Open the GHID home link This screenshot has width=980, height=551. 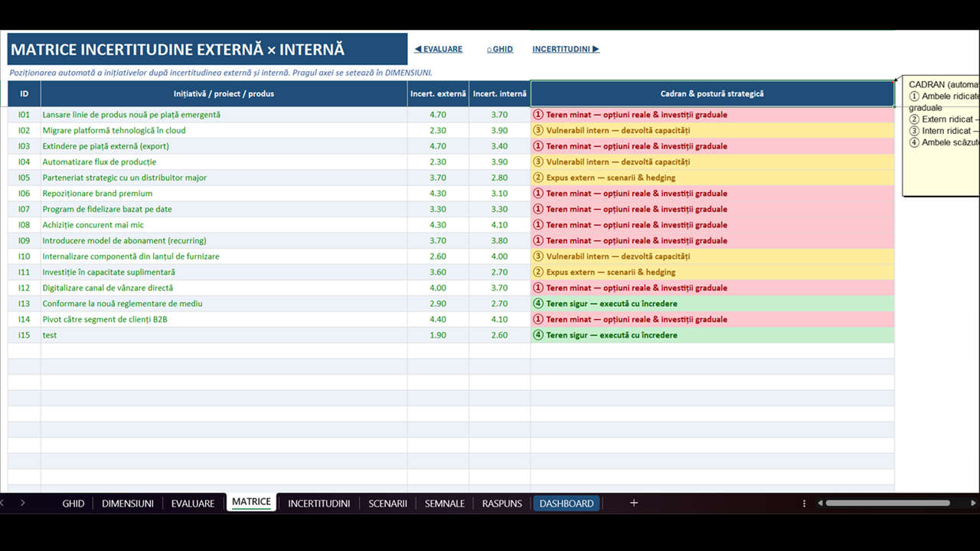500,49
